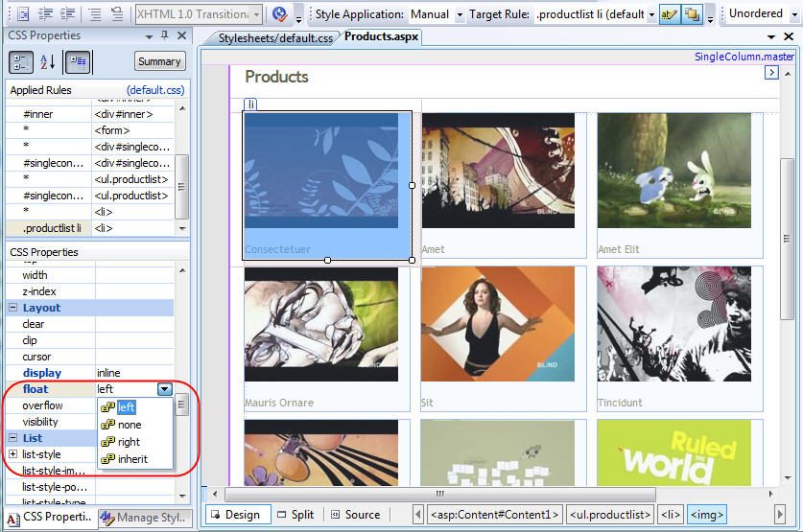Screen dimensions: 803x532
Task: Click the smart tag arrow near Products heading
Action: tap(771, 73)
